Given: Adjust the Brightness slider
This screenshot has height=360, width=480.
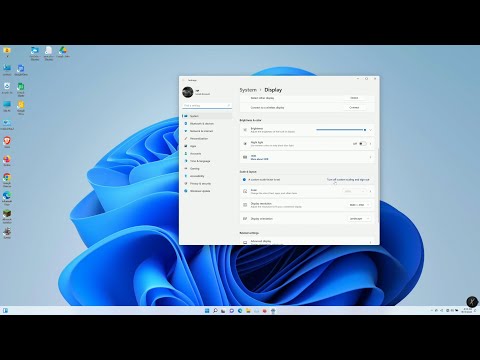Looking at the screenshot, I should (x=341, y=130).
